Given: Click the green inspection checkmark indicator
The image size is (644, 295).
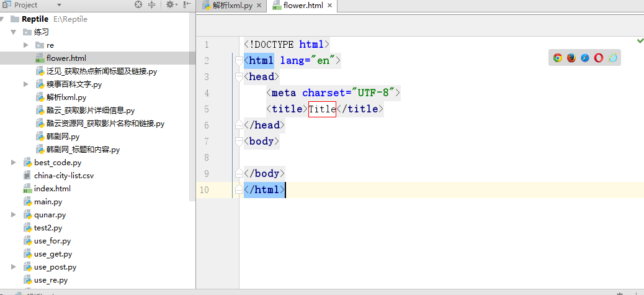Looking at the screenshot, I should coord(640,40).
